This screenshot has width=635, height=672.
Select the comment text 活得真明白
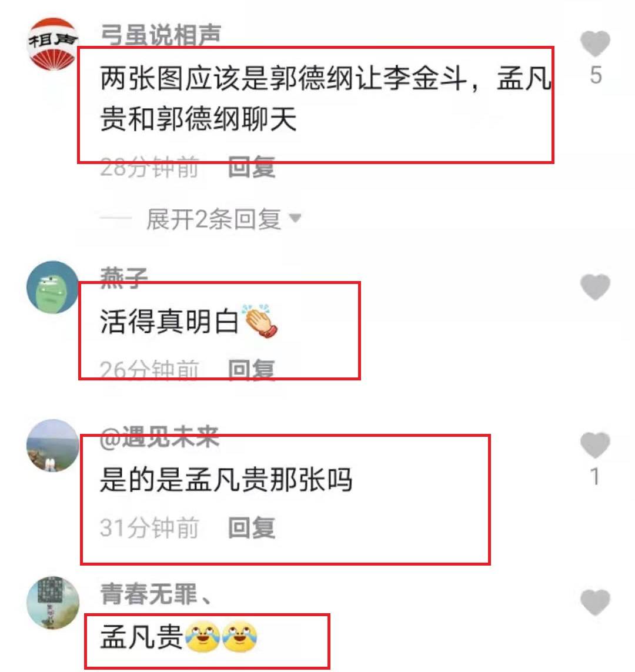click(x=169, y=322)
